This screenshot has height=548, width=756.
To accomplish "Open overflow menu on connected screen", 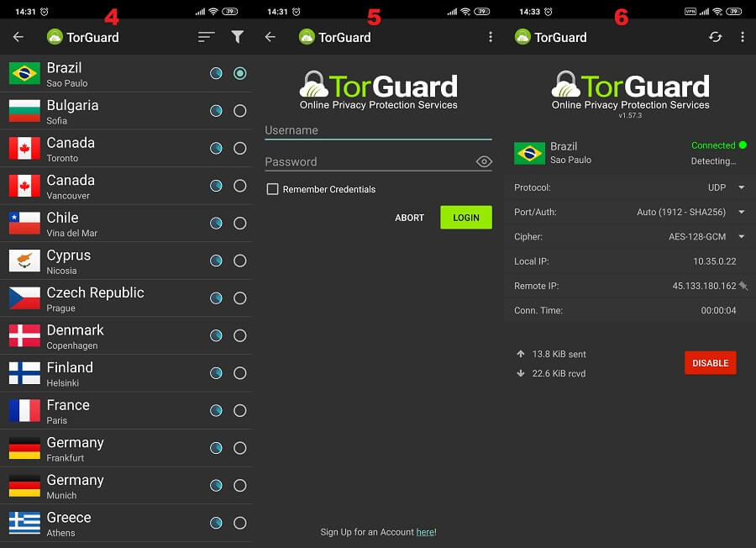I will pyautogui.click(x=743, y=37).
